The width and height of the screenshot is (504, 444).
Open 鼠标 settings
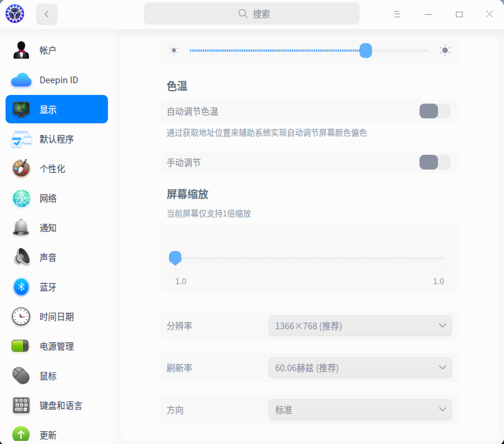click(57, 376)
